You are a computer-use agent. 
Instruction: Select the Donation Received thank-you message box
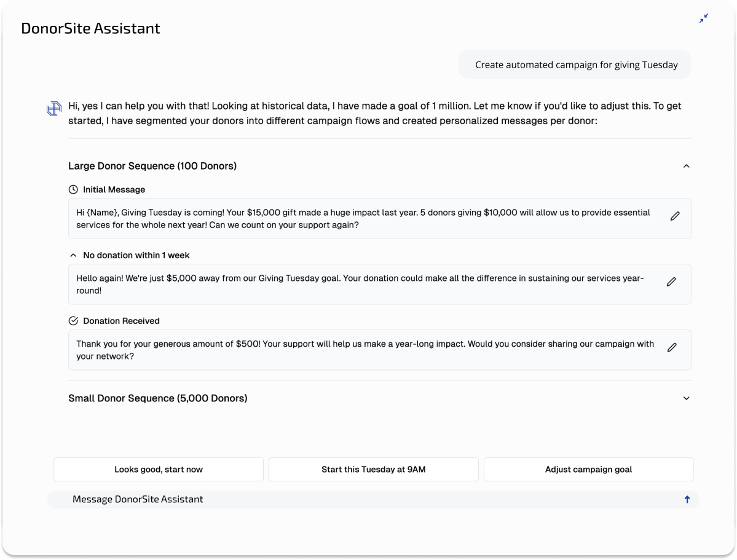[x=380, y=350]
